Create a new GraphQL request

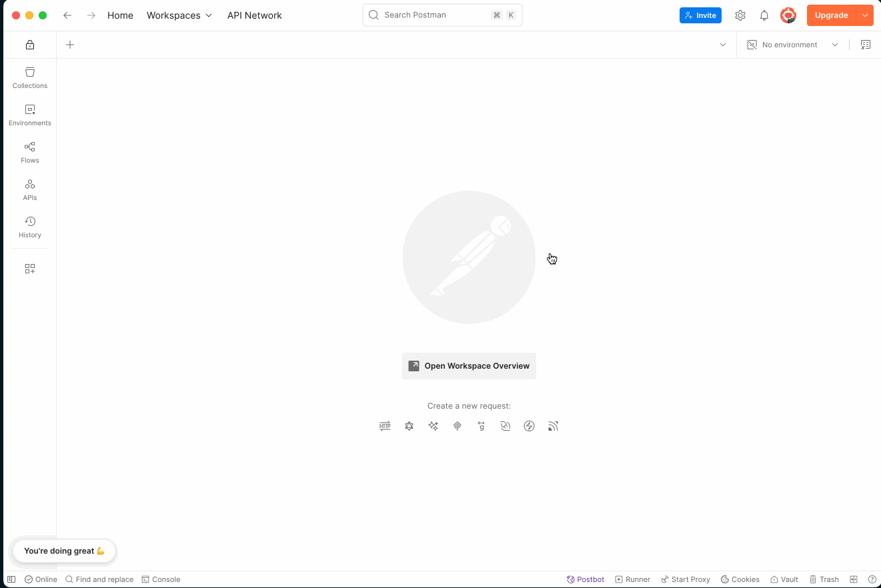(x=409, y=426)
